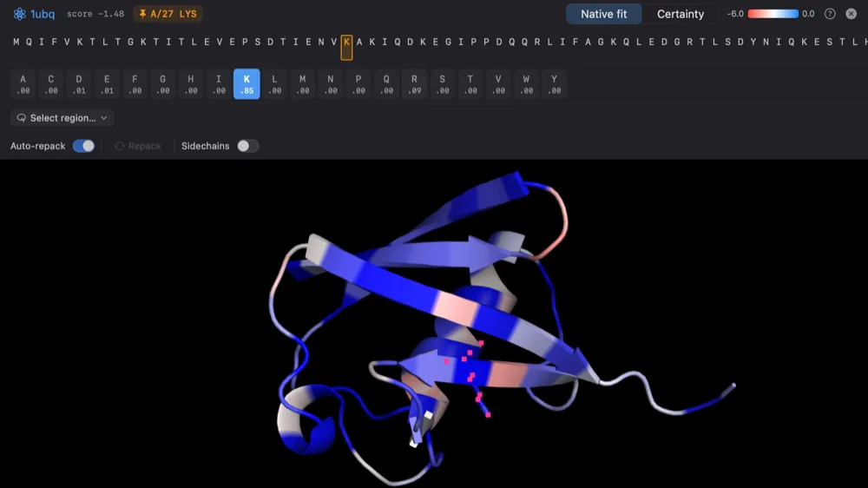Choose amino acid E with .01

pyautogui.click(x=107, y=84)
